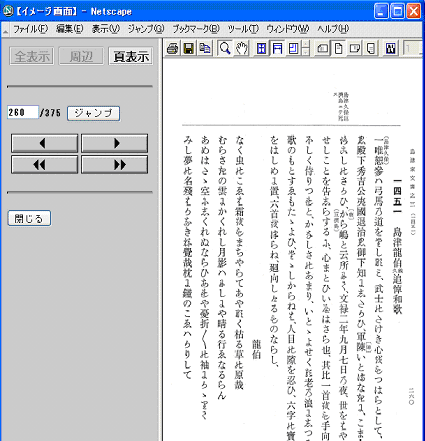Toggle the black-and-white invert icon
The image size is (425, 441).
[x=391, y=49]
